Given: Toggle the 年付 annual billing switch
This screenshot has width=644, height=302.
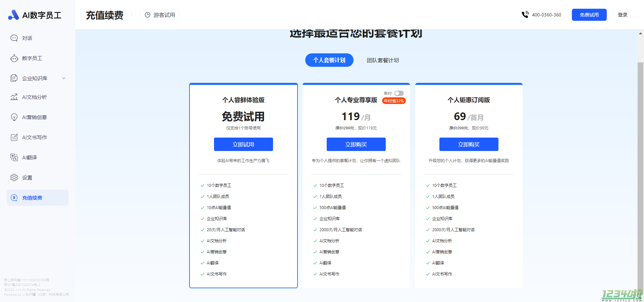Looking at the screenshot, I should (x=399, y=93).
